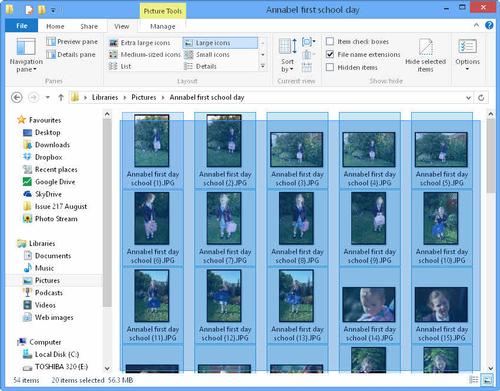
Task: Switch to Small icons layout
Action: point(207,54)
